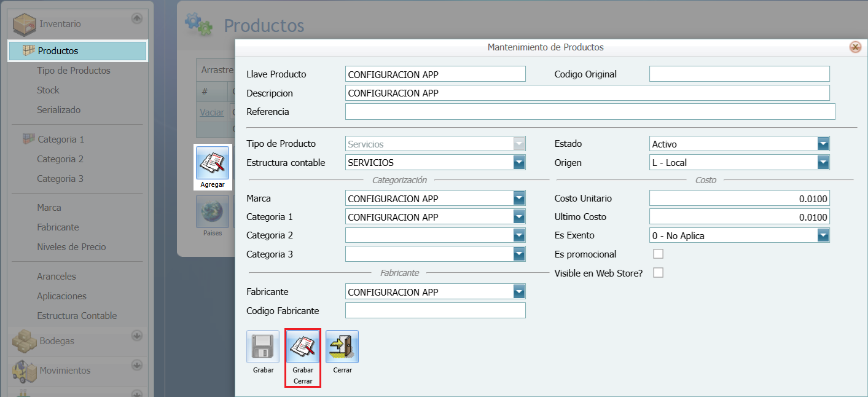Open the Es Exento dropdown
The width and height of the screenshot is (868, 397).
(823, 235)
